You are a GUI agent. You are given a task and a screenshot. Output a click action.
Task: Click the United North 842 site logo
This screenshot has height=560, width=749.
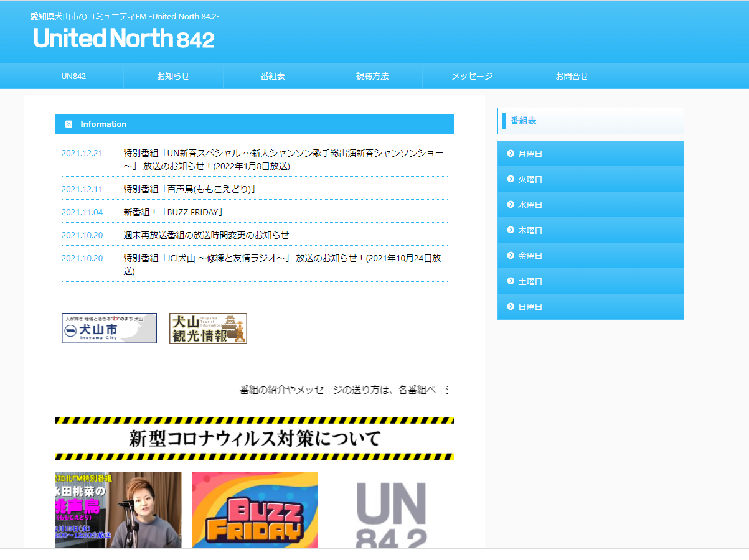coord(124,39)
